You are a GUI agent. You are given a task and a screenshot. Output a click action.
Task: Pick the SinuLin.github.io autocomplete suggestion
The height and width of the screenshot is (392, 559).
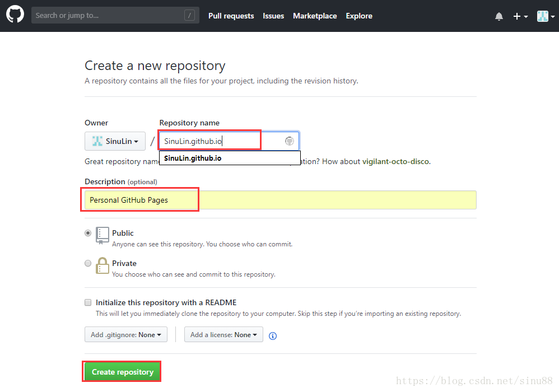pyautogui.click(x=230, y=158)
